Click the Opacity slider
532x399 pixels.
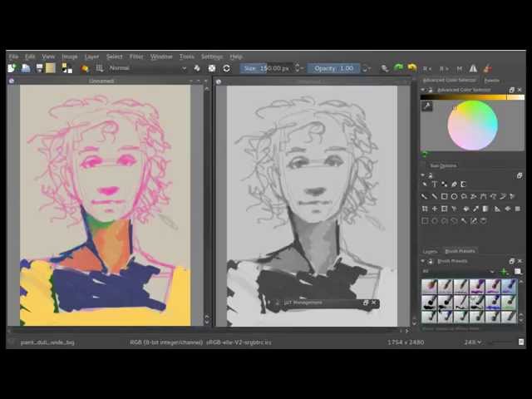tap(333, 68)
